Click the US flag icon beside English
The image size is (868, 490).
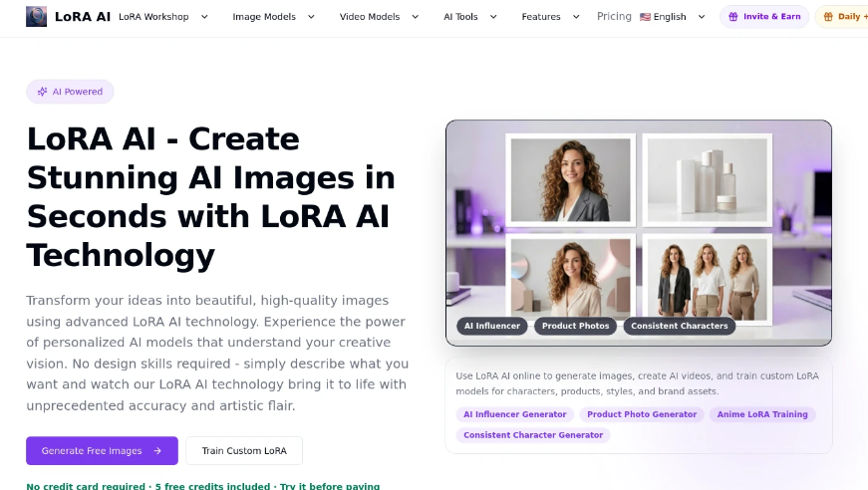pyautogui.click(x=645, y=17)
